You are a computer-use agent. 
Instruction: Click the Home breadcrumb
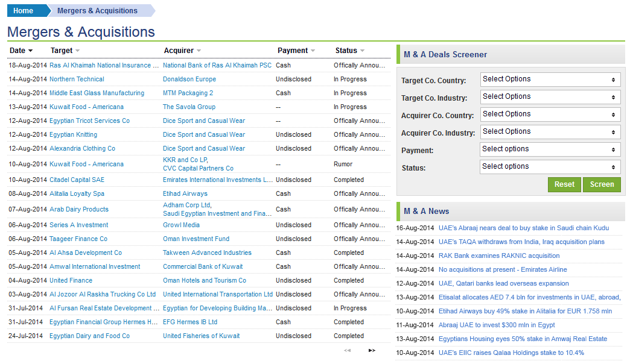pos(24,11)
